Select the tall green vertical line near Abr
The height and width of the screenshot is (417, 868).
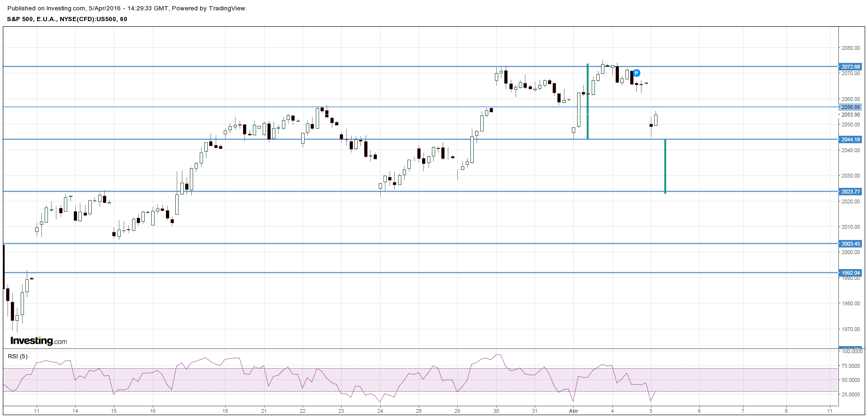(x=588, y=101)
